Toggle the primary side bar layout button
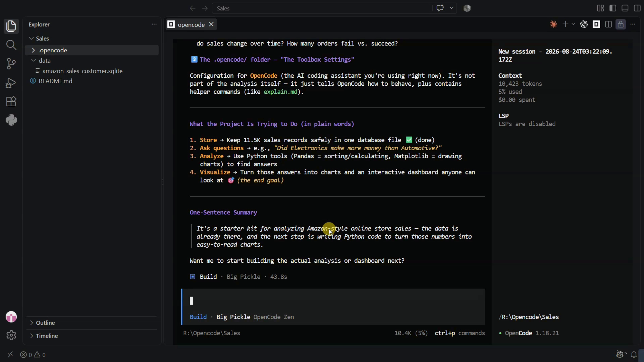 click(613, 8)
